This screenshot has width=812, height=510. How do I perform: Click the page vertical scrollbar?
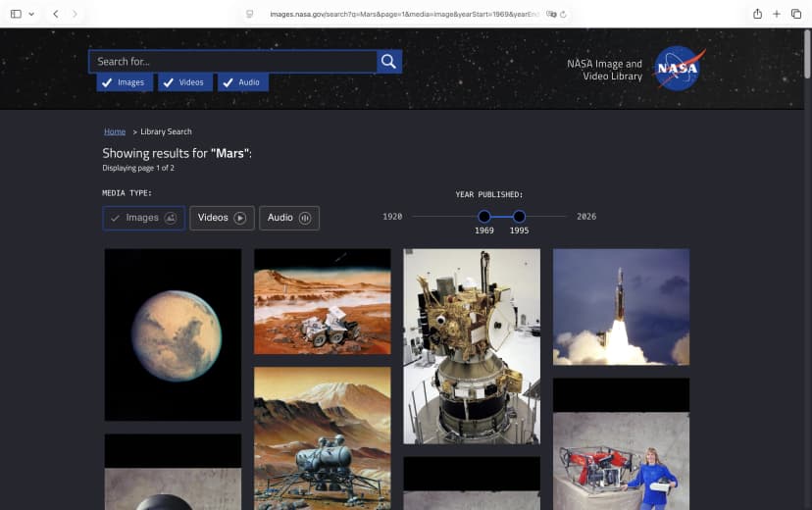pyautogui.click(x=807, y=54)
